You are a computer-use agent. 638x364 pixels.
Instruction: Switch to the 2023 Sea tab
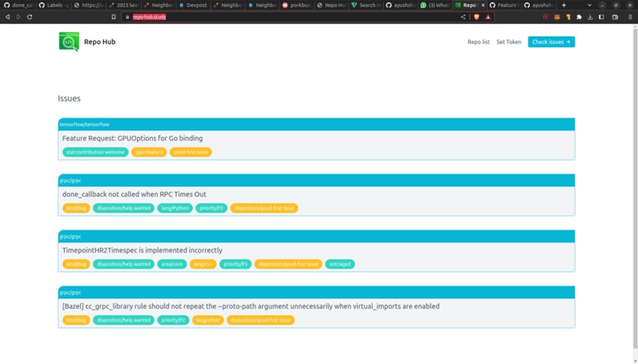[123, 6]
